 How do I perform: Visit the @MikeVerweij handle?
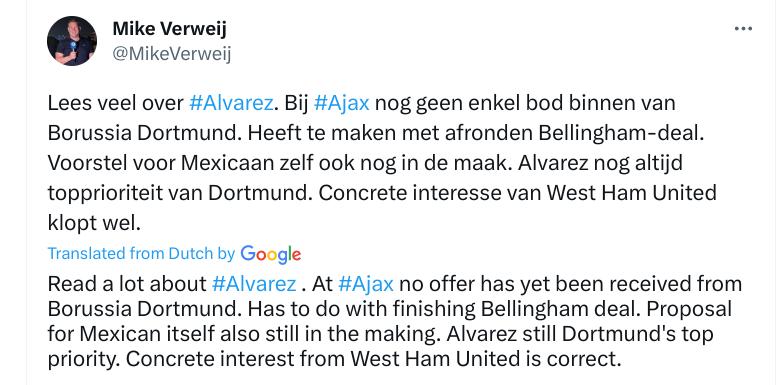[x=172, y=54]
